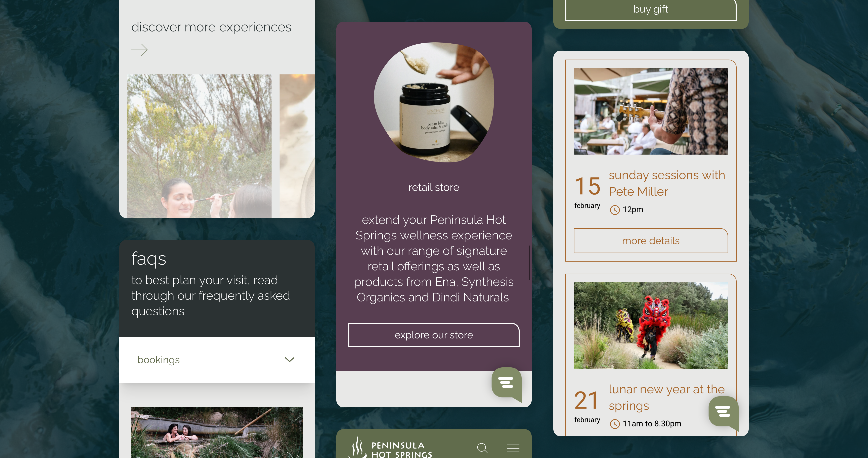Click clock icon beside 11am to 8.30pm

click(615, 424)
